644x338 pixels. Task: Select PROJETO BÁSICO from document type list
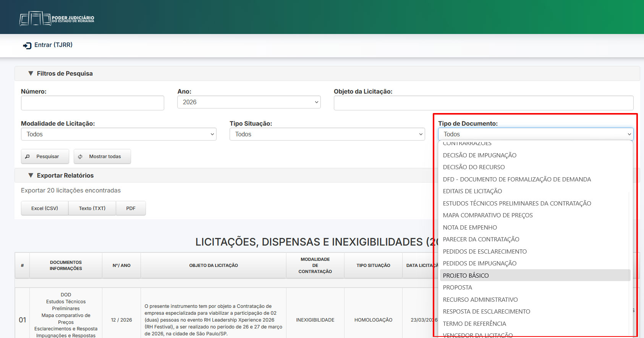point(466,275)
